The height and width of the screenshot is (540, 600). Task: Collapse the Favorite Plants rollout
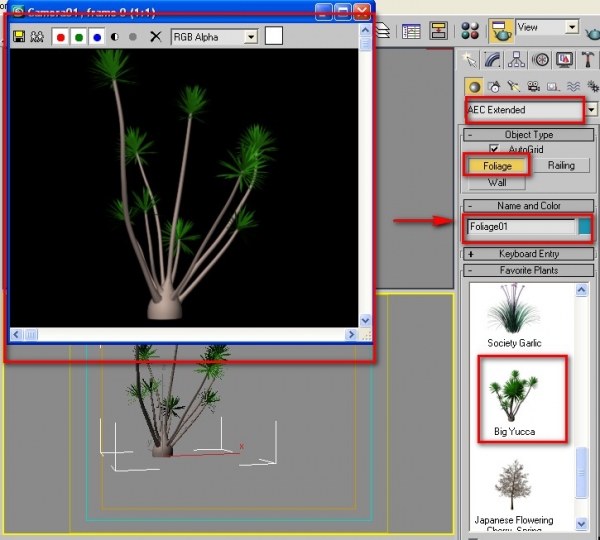pos(528,270)
